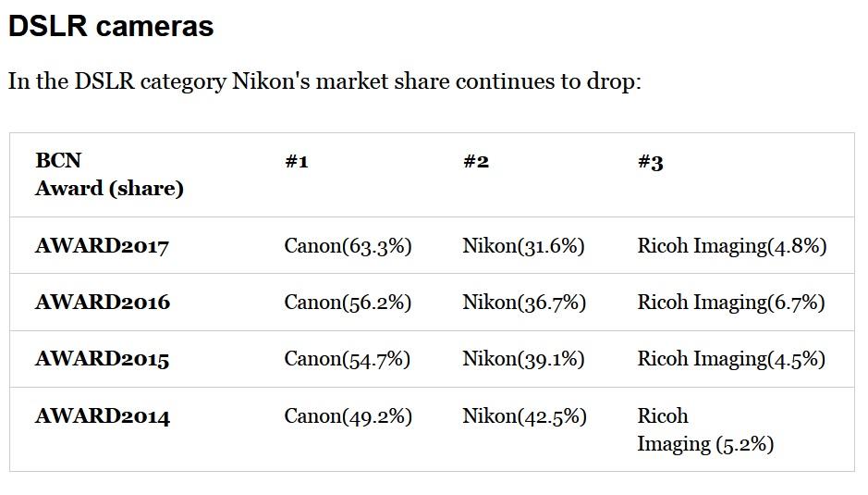Click the Ricoh Imaging (5.2%) cell
Image resolution: width=868 pixels, height=495 pixels.
tap(706, 430)
